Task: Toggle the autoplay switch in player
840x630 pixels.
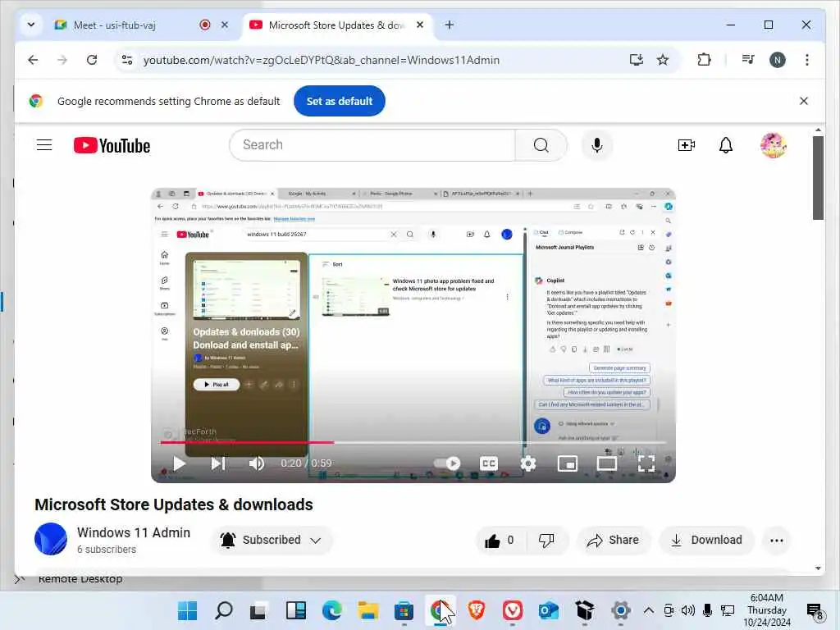Action: 447,463
